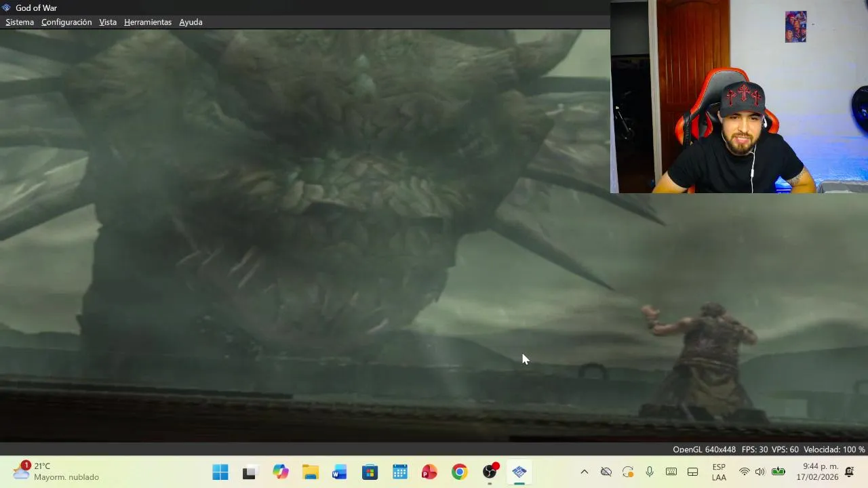The width and height of the screenshot is (868, 488).
Task: Open the Calendar app in taskbar
Action: tap(399, 472)
